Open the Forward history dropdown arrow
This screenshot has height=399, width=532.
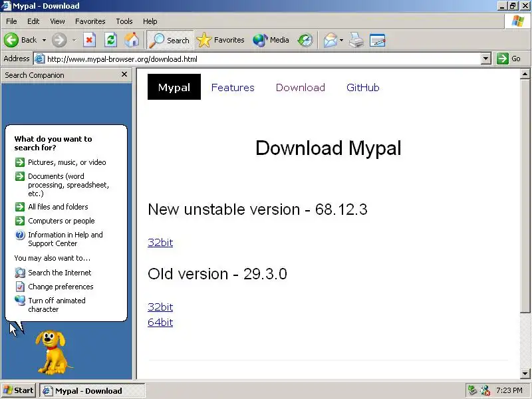74,40
